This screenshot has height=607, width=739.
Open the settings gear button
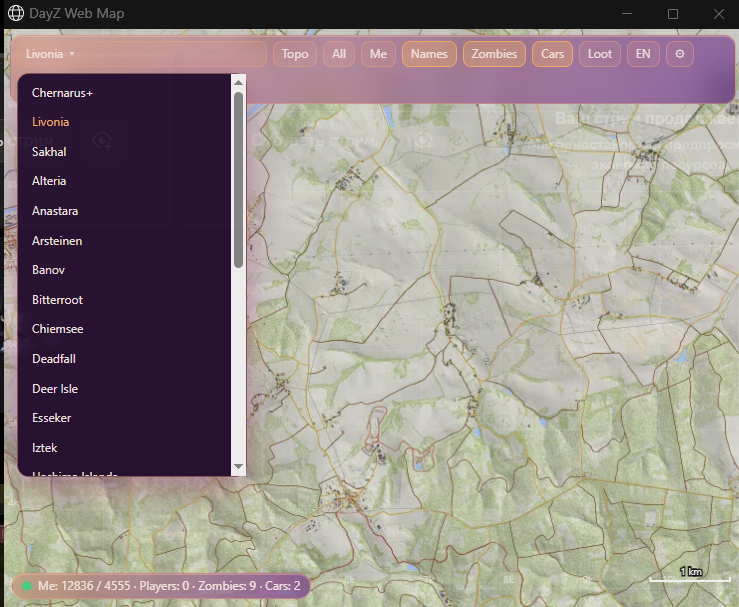(x=679, y=54)
